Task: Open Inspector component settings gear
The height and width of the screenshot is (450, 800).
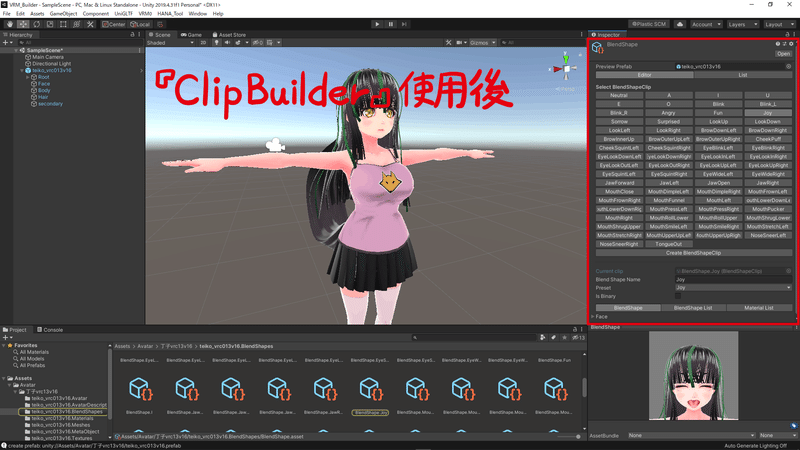Action: (791, 44)
